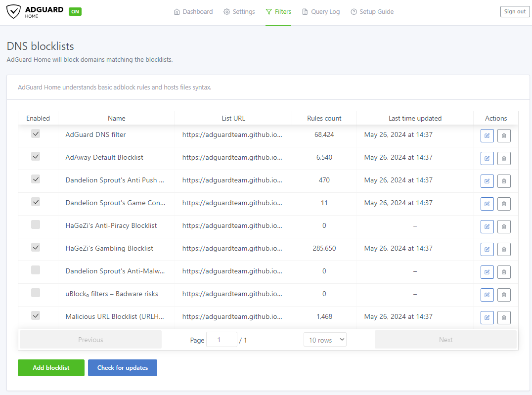Delete Dandelion Sprout's Game Con... list
This screenshot has height=395, width=532.
pyautogui.click(x=504, y=204)
